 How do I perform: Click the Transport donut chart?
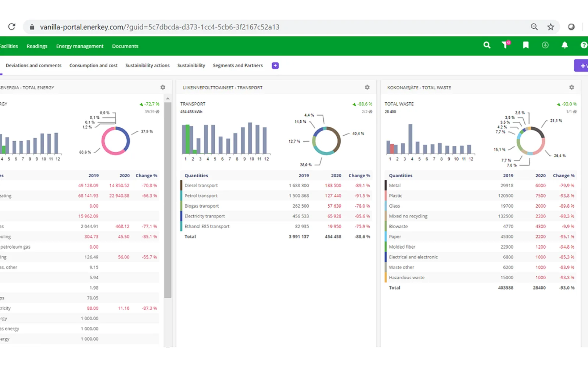pyautogui.click(x=326, y=141)
